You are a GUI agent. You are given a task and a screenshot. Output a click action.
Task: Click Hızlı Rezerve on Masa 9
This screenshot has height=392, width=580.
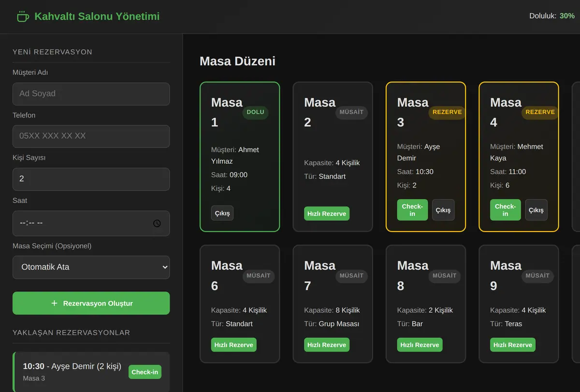tap(513, 345)
